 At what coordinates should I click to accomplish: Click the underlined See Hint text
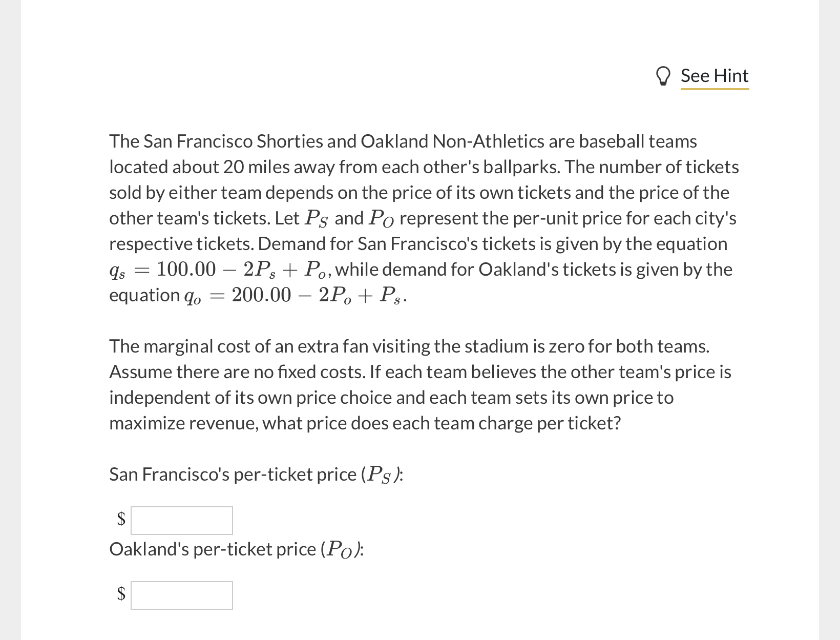point(715,75)
